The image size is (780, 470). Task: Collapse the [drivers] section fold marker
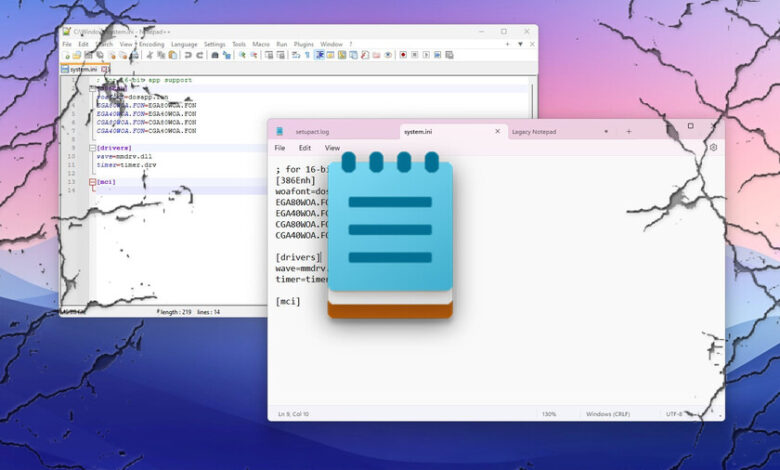click(x=92, y=147)
